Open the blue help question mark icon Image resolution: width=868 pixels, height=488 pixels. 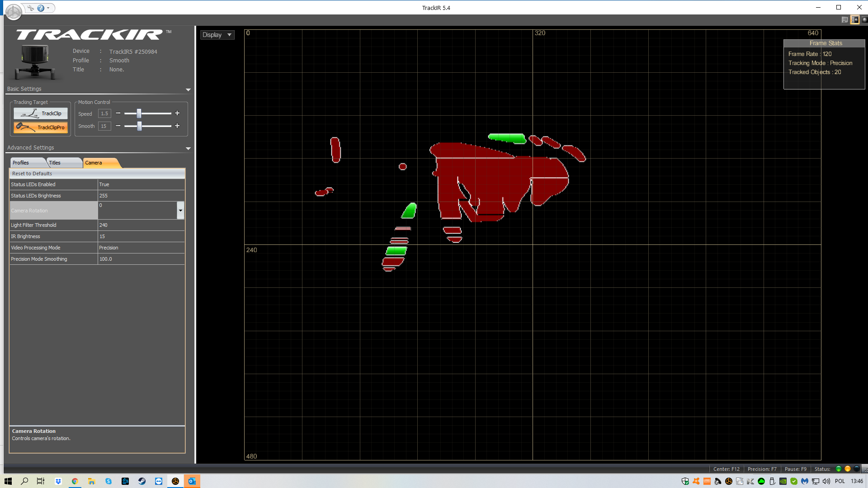(x=41, y=8)
